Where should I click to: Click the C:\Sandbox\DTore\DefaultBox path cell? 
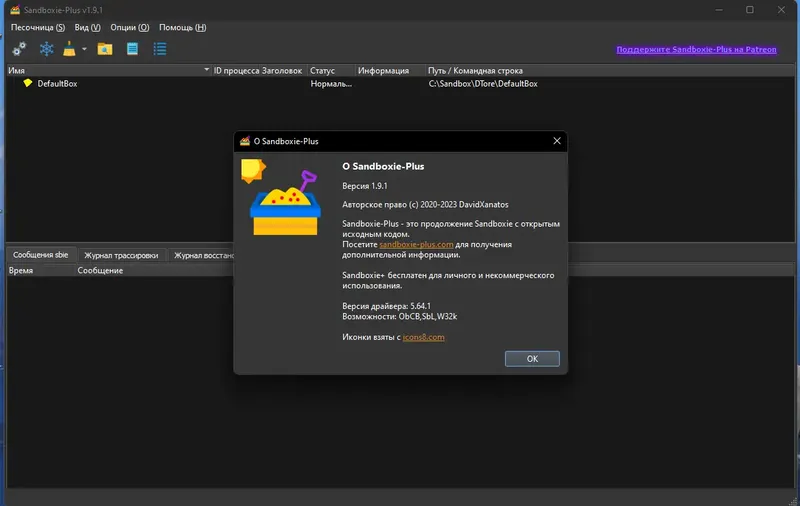[x=483, y=84]
